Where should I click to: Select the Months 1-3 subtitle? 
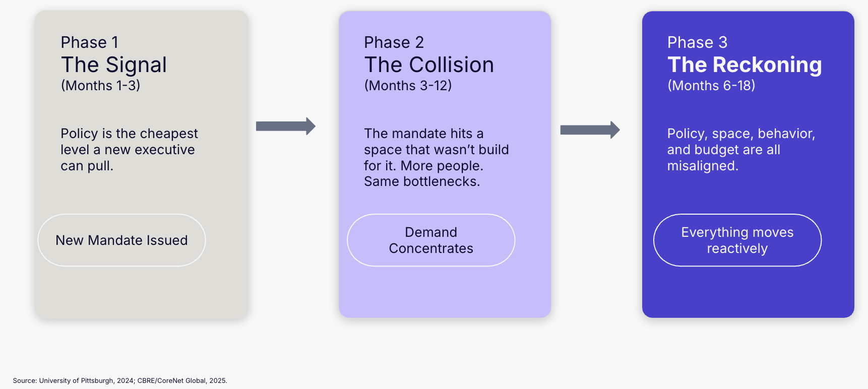click(x=101, y=86)
